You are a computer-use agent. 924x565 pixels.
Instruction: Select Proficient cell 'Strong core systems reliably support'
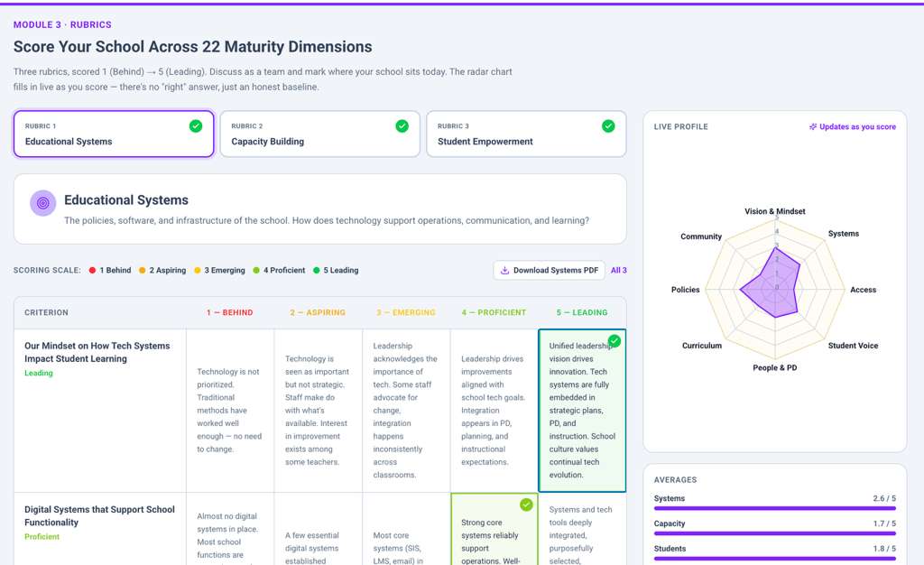[x=494, y=529]
